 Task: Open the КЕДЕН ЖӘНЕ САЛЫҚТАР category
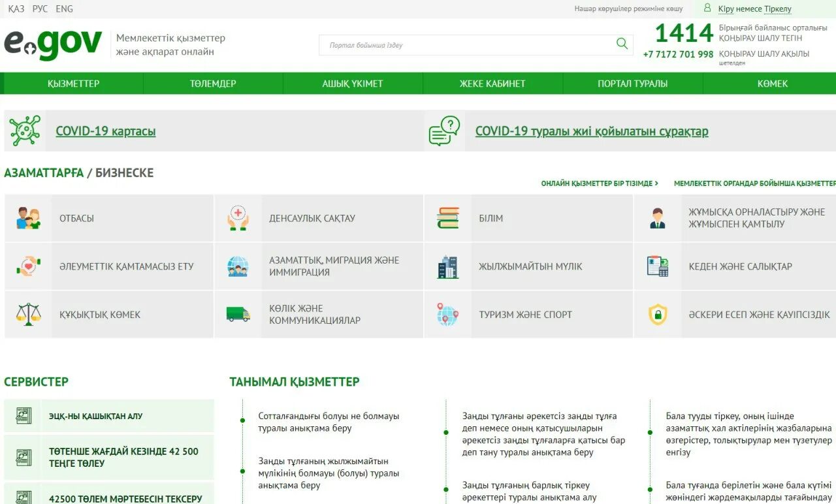point(735,266)
